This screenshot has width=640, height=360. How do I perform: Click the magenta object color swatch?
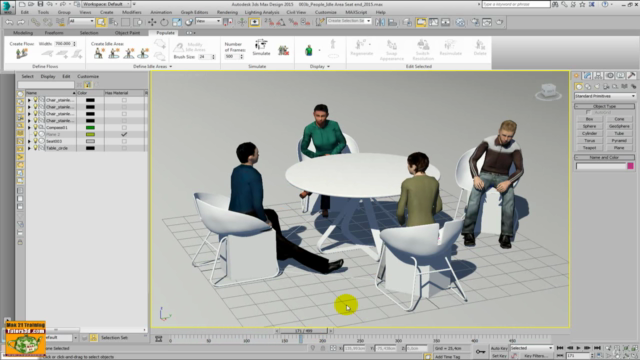click(x=631, y=166)
